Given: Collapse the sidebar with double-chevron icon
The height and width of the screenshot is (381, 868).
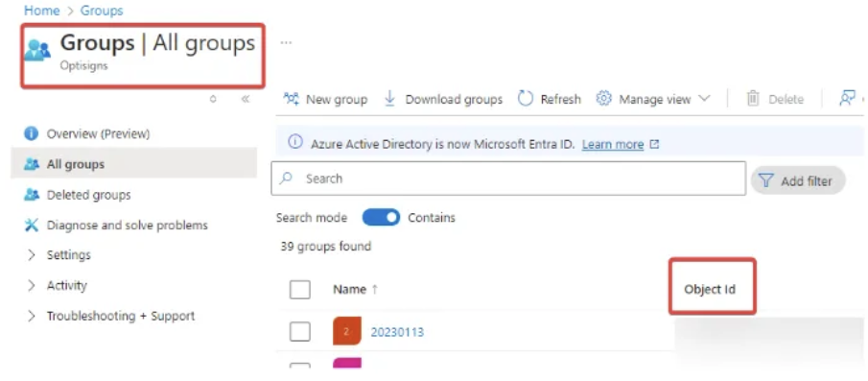Looking at the screenshot, I should [246, 99].
